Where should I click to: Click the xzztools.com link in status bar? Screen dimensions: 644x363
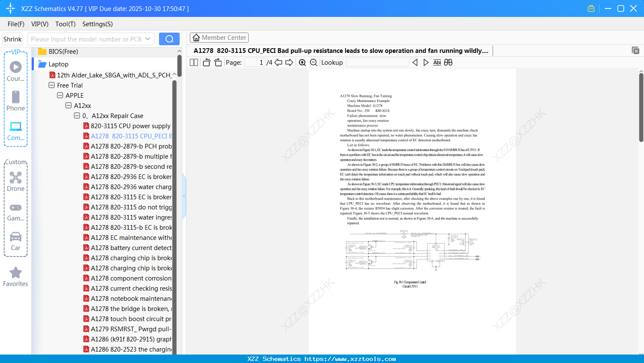click(350, 359)
